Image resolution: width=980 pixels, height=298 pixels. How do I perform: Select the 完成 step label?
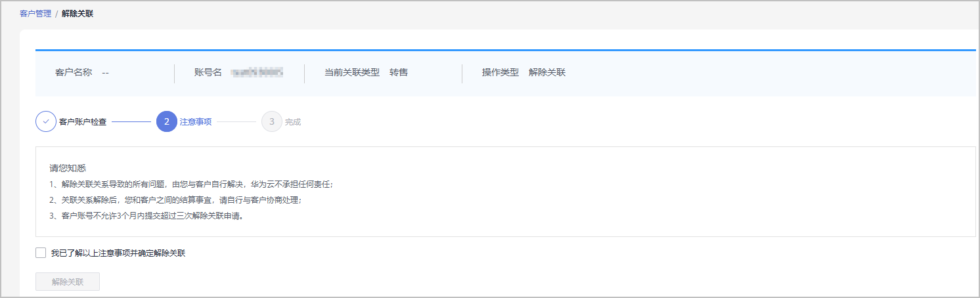293,122
